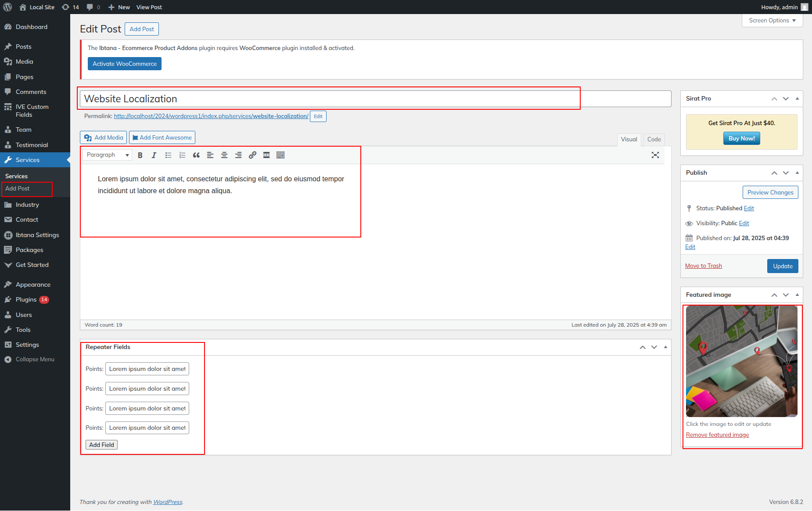Toggle the Publish panel collapse arrow
Screen dimensions: 812x511
click(797, 173)
